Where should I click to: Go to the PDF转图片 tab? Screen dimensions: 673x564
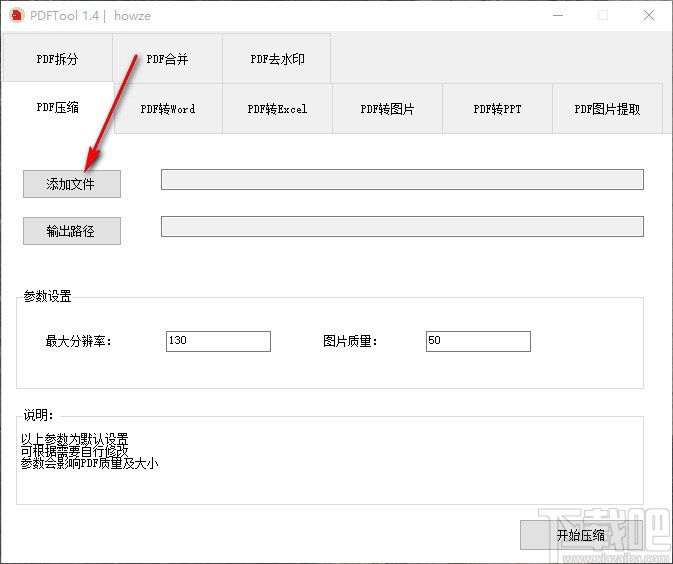pos(387,109)
